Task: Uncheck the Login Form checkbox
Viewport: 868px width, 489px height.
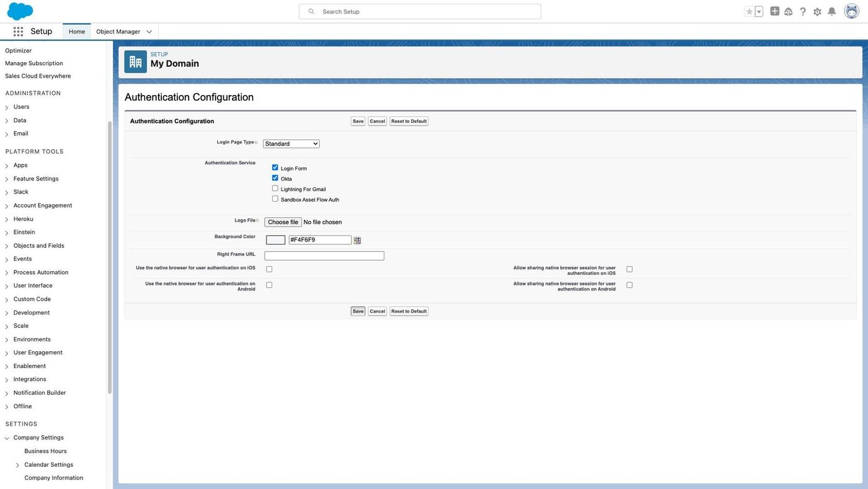Action: [x=275, y=168]
